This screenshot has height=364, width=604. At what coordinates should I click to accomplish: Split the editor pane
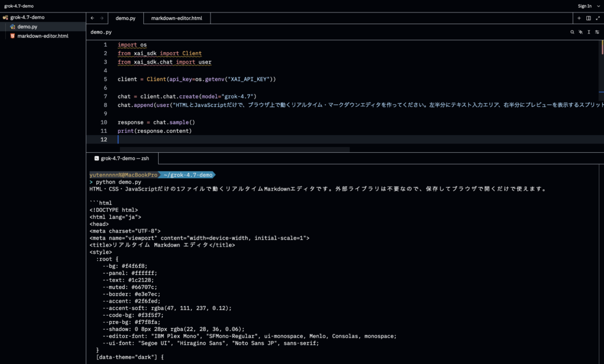(x=588, y=18)
